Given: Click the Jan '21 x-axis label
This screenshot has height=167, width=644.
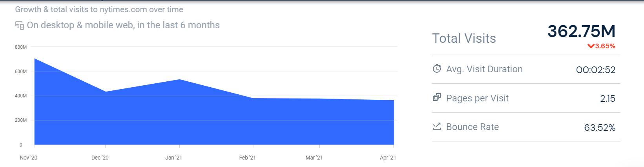Looking at the screenshot, I should point(173,158).
